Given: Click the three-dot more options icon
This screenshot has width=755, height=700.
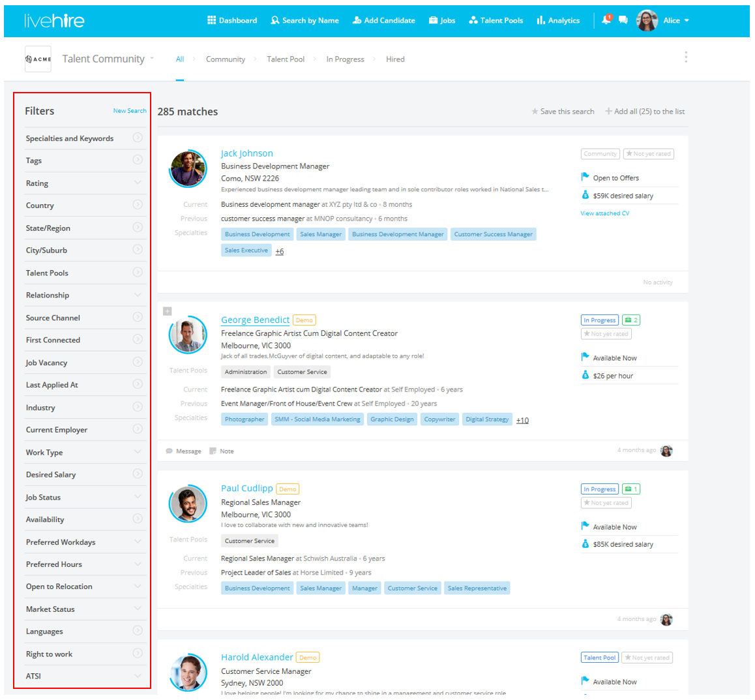Looking at the screenshot, I should [686, 57].
